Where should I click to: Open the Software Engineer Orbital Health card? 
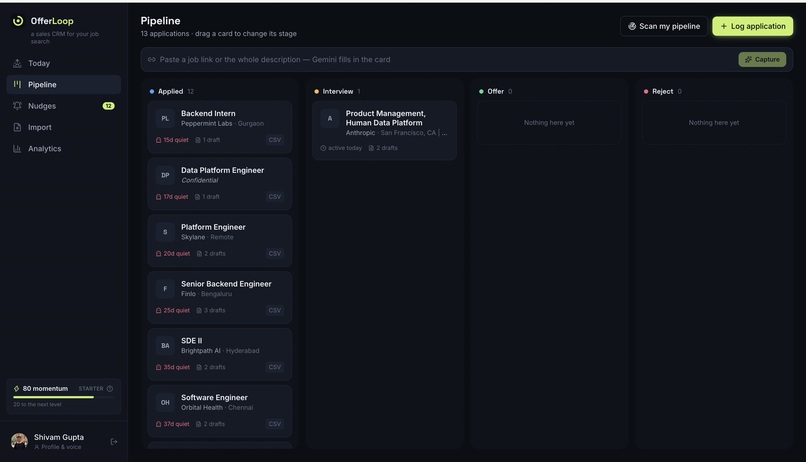point(220,411)
